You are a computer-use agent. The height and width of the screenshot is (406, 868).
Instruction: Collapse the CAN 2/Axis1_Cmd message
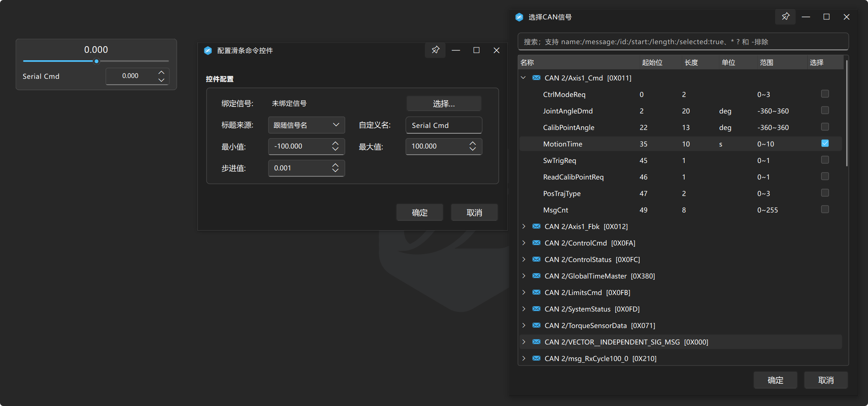524,78
